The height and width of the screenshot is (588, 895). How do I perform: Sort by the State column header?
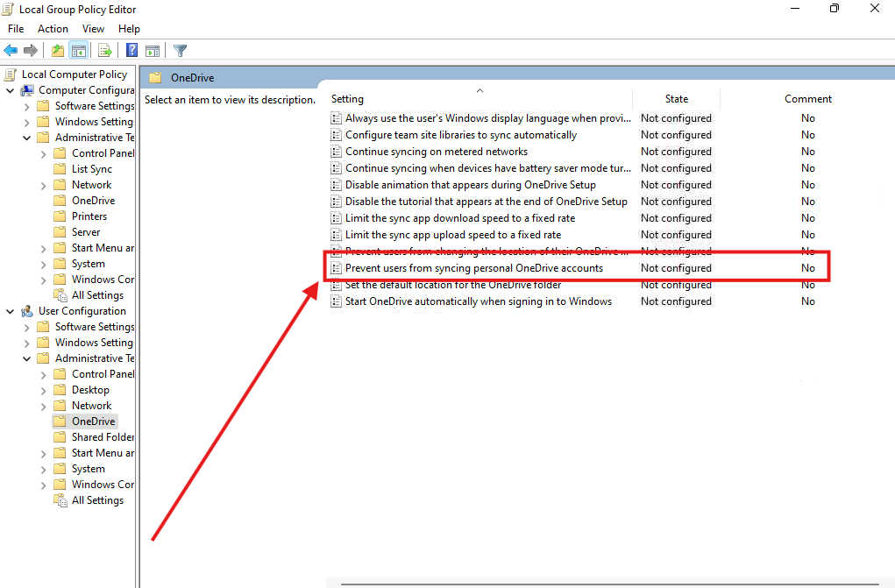[677, 99]
